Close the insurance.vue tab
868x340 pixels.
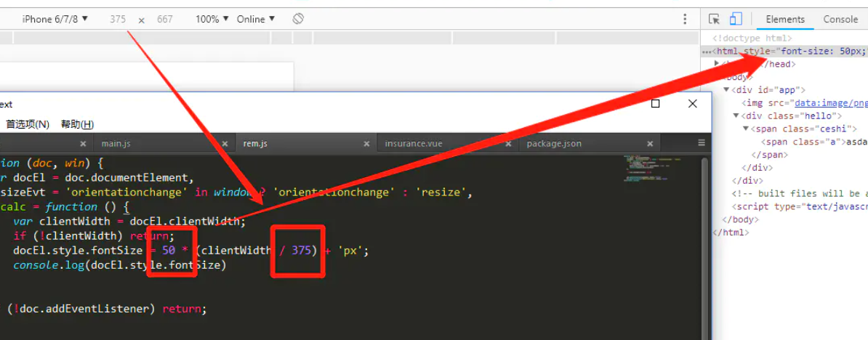click(508, 144)
